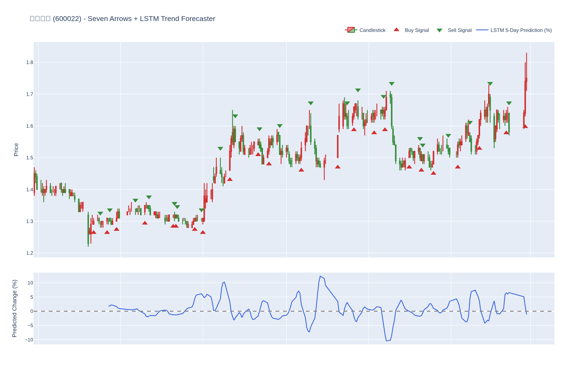Hide the Candlestick trace via legend label

coord(372,30)
